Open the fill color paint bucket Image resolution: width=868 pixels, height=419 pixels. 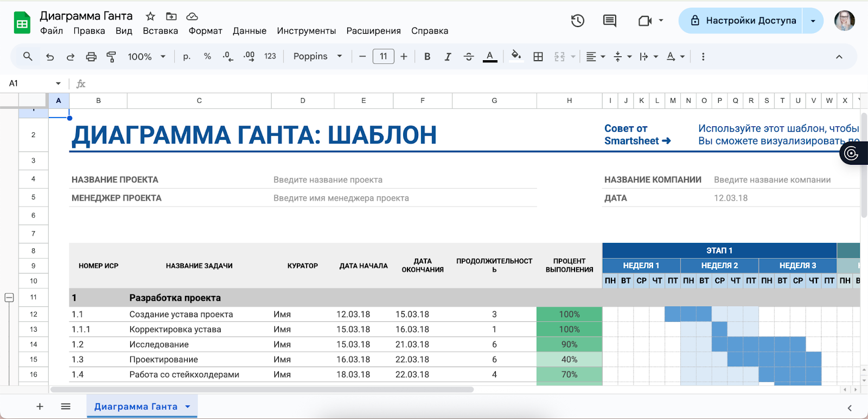(516, 56)
